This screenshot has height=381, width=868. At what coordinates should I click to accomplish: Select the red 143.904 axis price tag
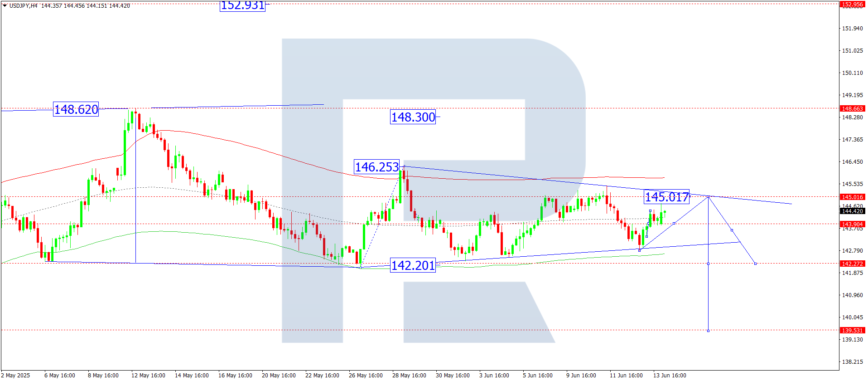852,224
